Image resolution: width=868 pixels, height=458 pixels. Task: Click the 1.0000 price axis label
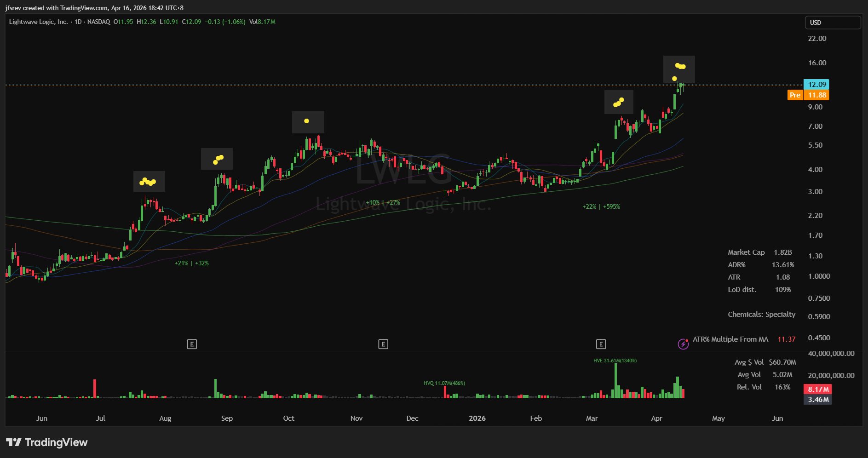819,276
